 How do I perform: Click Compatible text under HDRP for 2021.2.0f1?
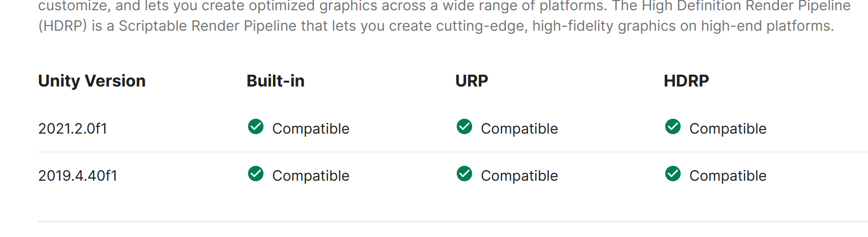(x=728, y=129)
